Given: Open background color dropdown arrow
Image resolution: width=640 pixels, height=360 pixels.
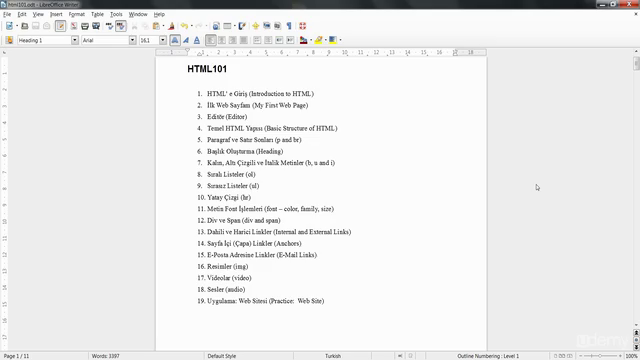Looking at the screenshot, I should [340, 40].
